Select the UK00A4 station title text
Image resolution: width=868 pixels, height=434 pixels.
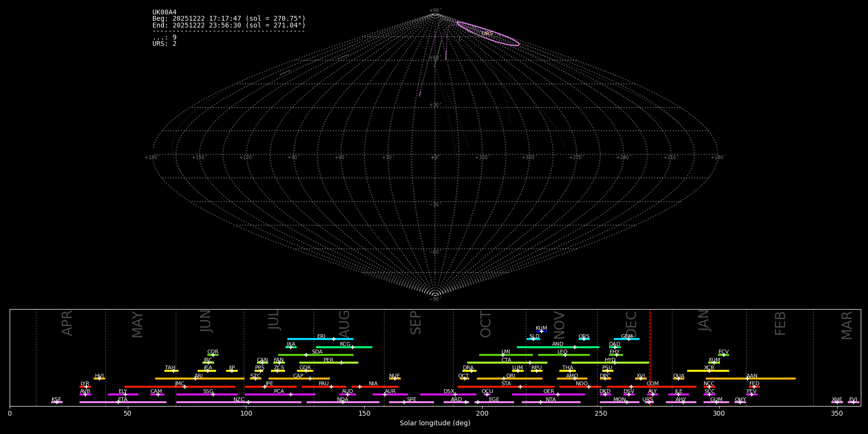pyautogui.click(x=164, y=13)
